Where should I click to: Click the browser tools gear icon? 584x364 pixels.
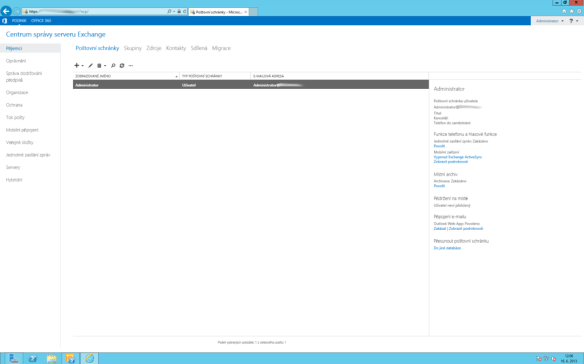point(579,12)
